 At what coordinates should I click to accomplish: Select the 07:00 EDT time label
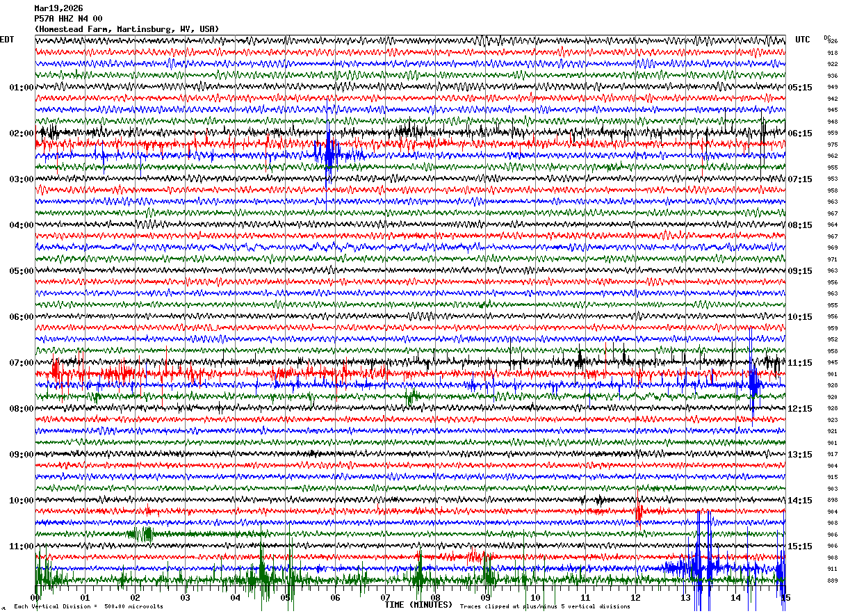(22, 363)
